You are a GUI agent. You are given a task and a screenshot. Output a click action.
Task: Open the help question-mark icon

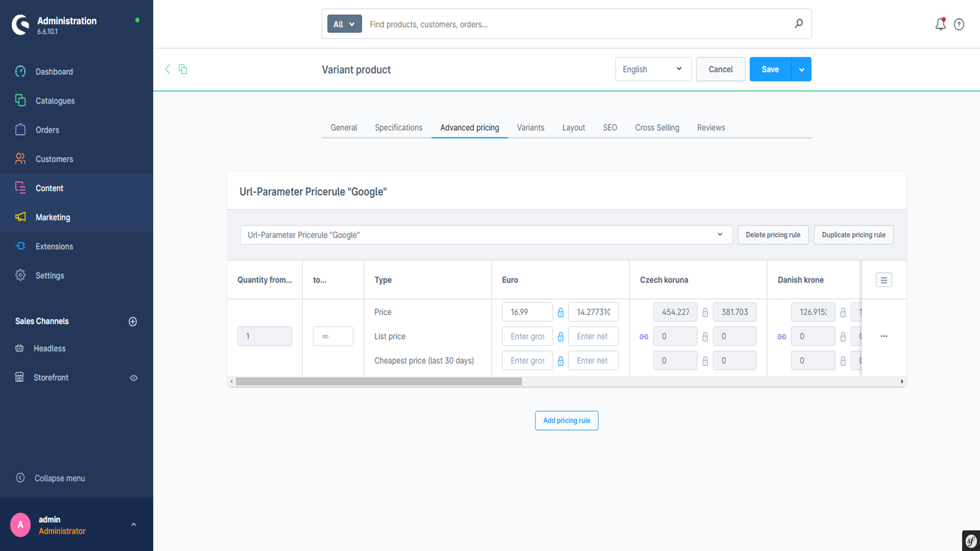coord(959,24)
